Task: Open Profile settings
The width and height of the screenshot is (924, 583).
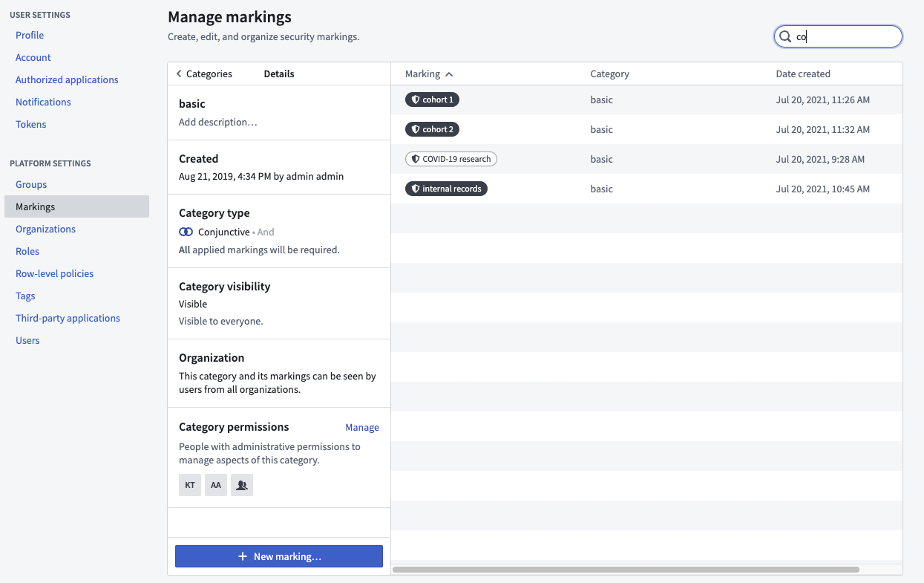Action: (30, 35)
